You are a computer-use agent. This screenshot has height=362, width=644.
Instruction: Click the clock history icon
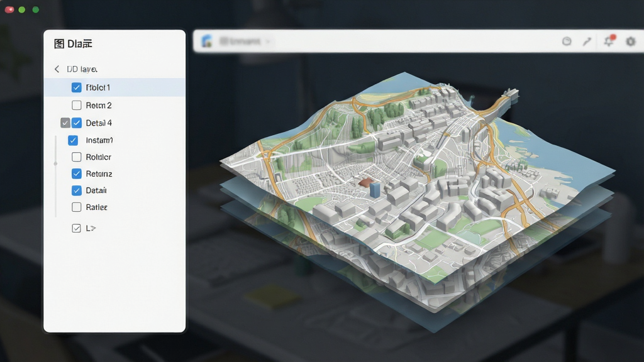pyautogui.click(x=567, y=41)
